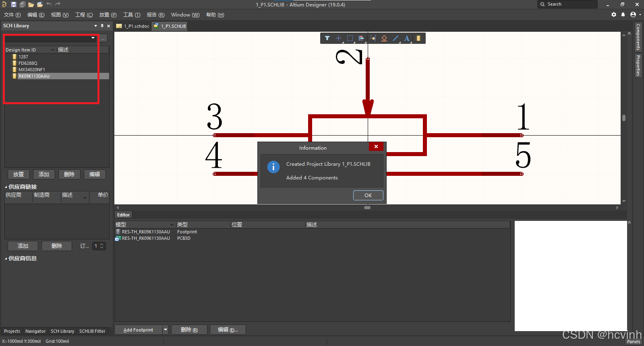644x346 pixels.
Task: Click the Panels button
Action: click(634, 342)
